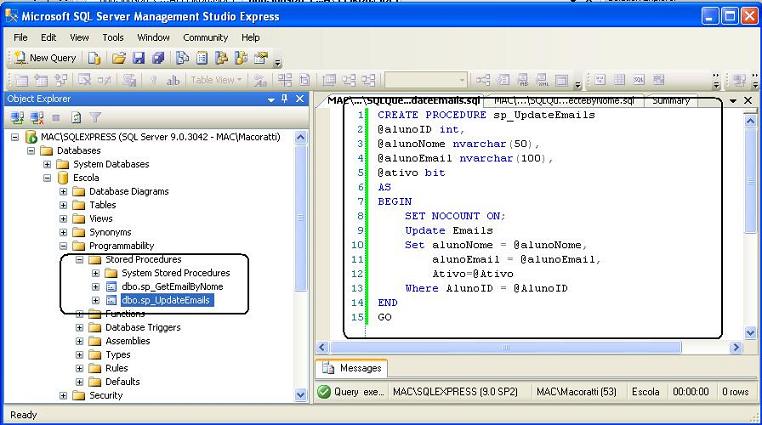Click the editor horizontal scrollbar thumb
Viewport: 762px width, 425px height.
506,347
